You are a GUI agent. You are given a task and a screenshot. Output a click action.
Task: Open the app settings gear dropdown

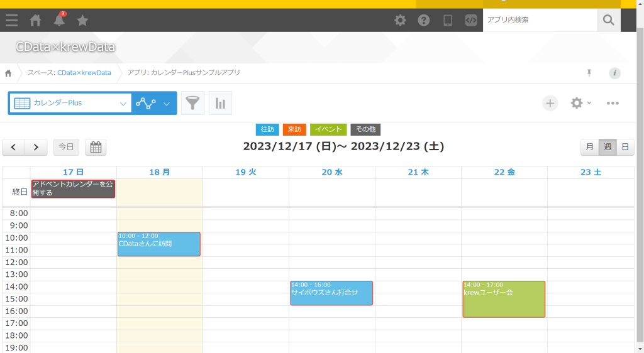click(580, 103)
